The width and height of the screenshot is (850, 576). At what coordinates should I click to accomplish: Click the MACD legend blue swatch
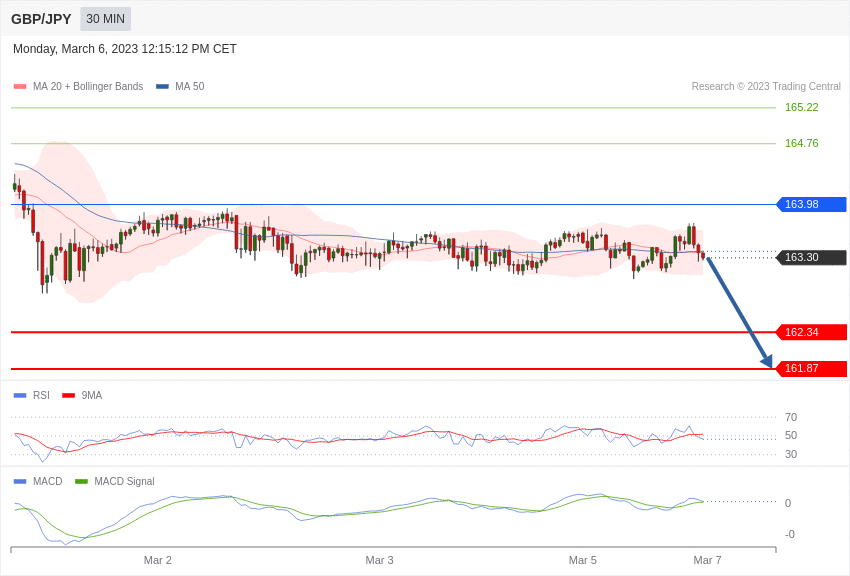pos(20,482)
